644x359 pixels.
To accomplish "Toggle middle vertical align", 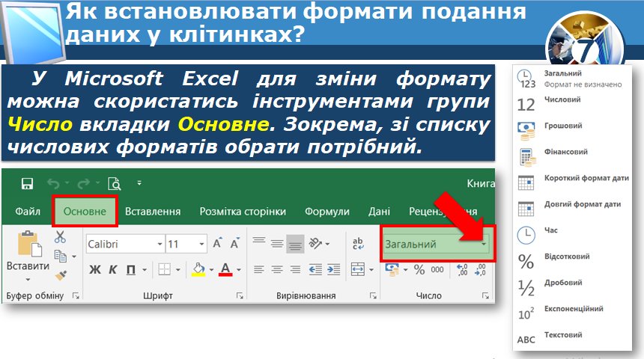I will (277, 244).
